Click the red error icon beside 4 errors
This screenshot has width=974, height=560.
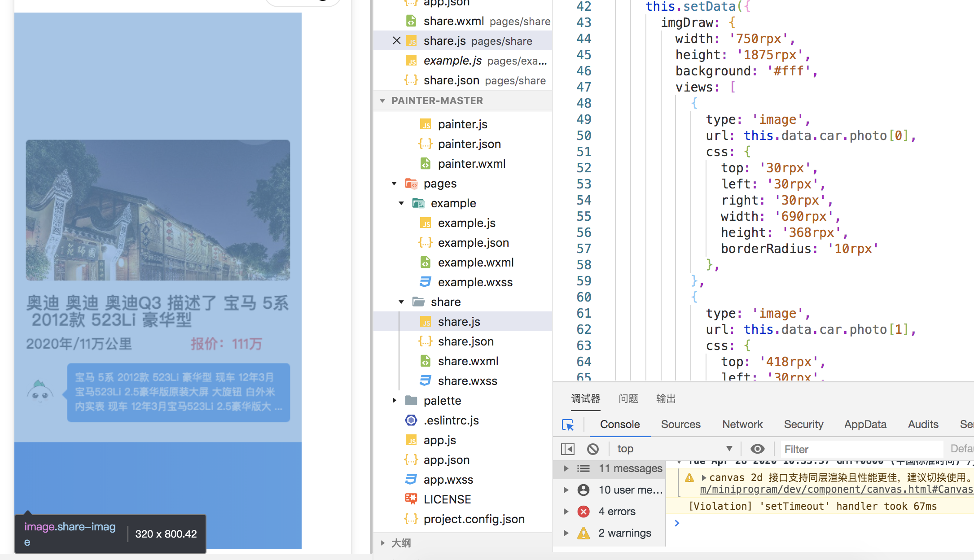point(584,512)
